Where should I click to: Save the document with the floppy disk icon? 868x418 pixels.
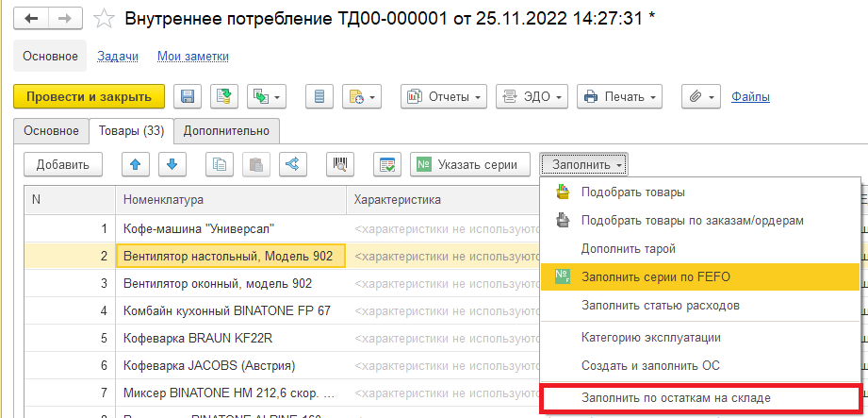click(x=188, y=97)
